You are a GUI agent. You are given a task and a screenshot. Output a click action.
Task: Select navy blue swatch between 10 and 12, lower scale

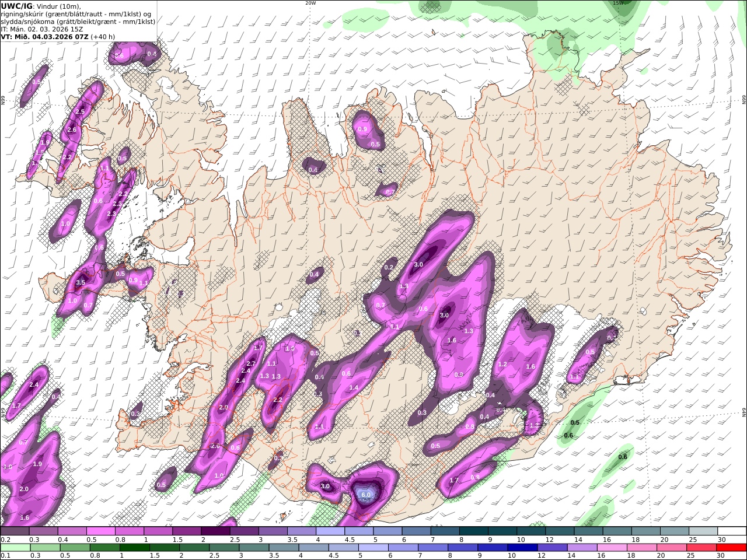pyautogui.click(x=523, y=548)
